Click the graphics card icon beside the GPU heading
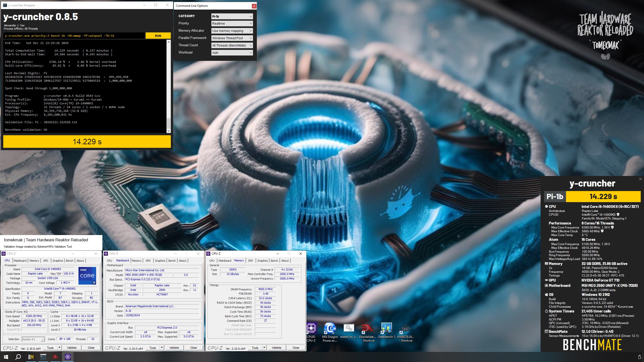Viewport: 644px width, 362px height. pyautogui.click(x=546, y=280)
